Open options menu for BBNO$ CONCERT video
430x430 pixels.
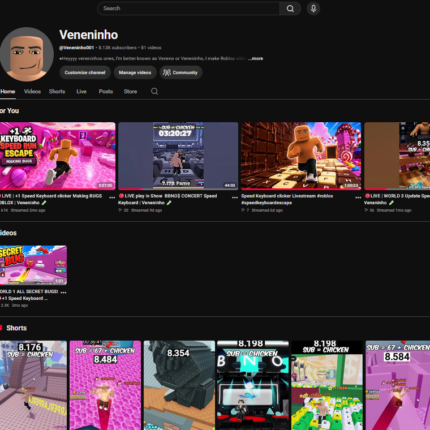coord(235,197)
